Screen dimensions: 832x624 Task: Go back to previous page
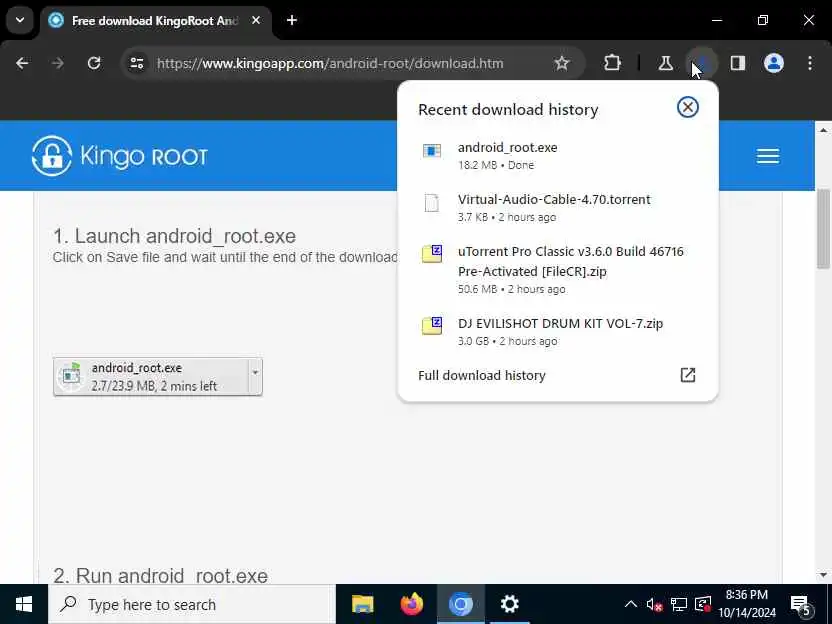22,64
